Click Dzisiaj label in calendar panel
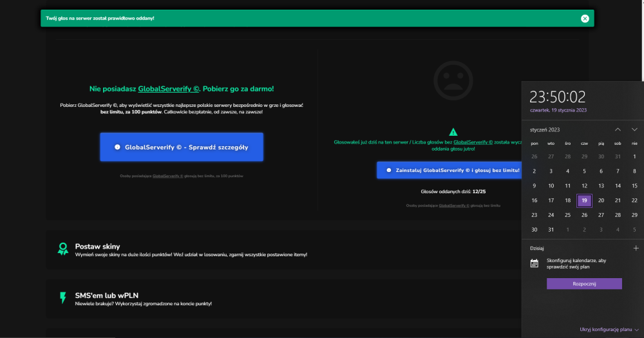Screen dimensions: 644x338 (537, 248)
